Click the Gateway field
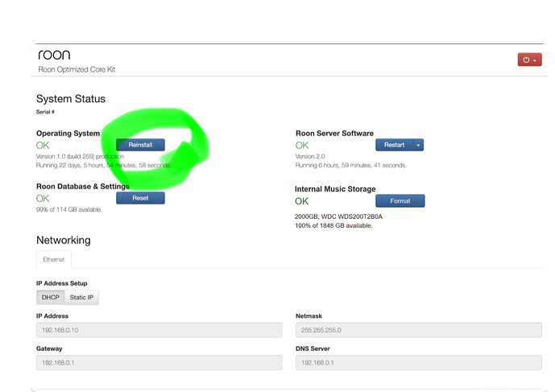Screen dimensions: 555x392 [159, 362]
